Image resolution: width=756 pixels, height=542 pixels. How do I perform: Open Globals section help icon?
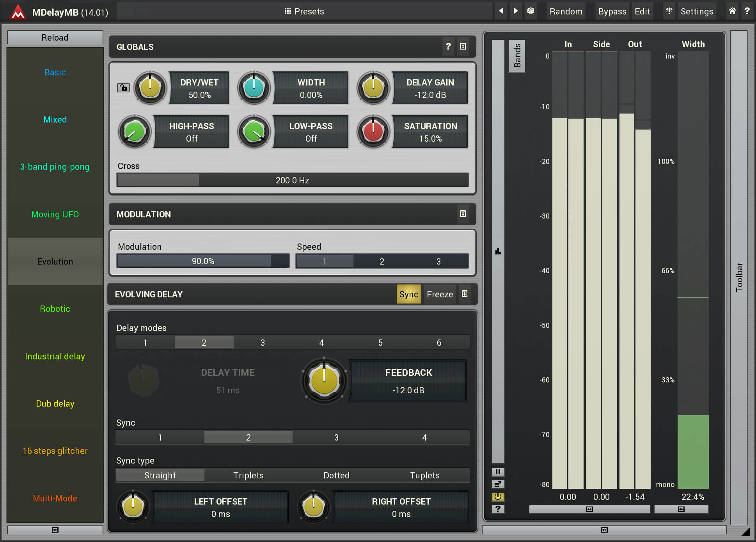pos(448,46)
